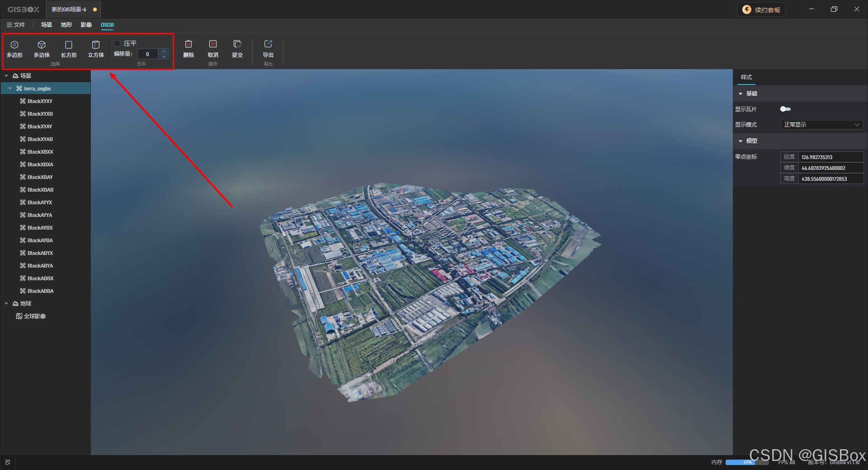
Task: Open the 样式 style panel tab
Action: 746,77
